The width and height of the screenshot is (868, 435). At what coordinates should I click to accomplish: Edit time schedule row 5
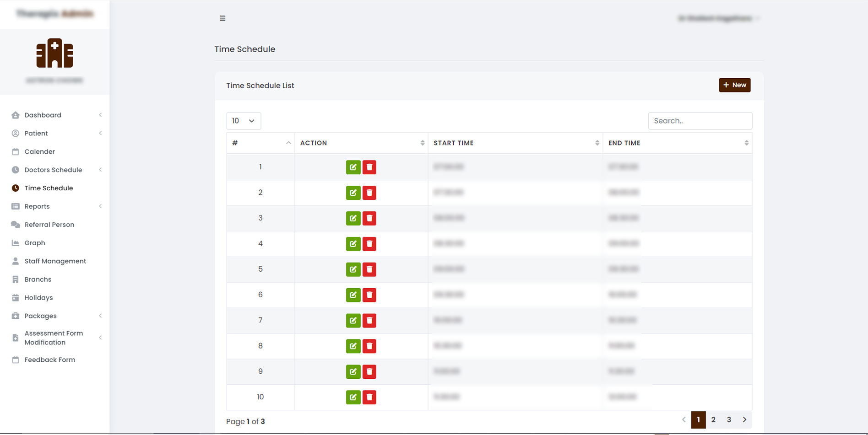(x=353, y=269)
